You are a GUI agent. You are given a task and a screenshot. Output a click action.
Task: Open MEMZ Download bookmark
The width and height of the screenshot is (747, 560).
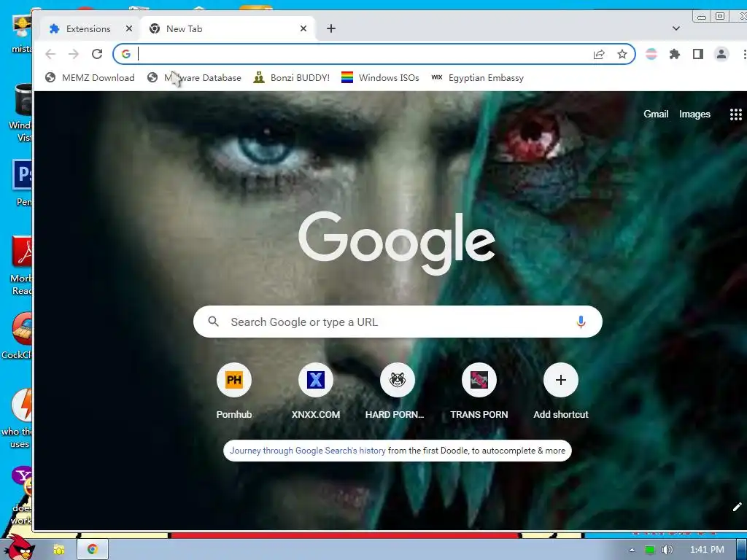pos(90,77)
